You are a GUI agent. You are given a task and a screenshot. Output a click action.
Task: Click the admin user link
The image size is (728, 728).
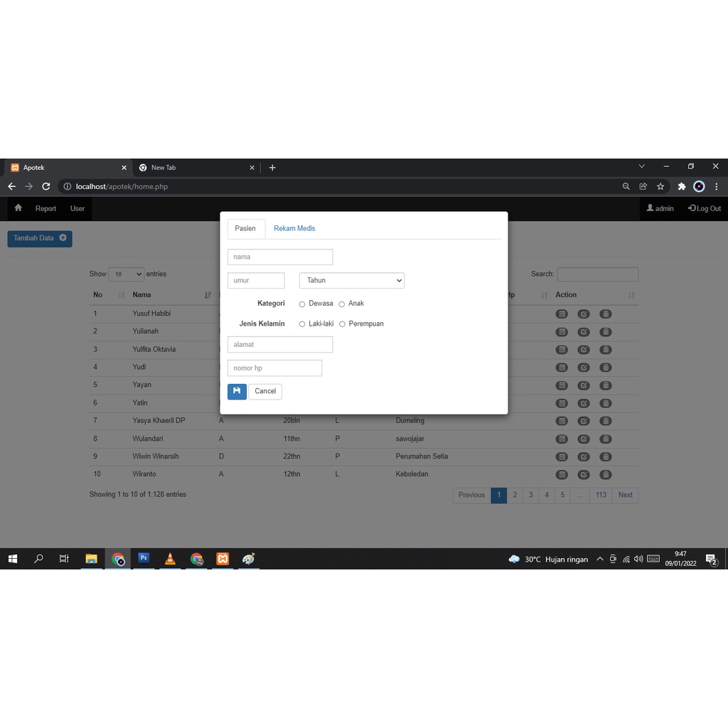point(660,208)
